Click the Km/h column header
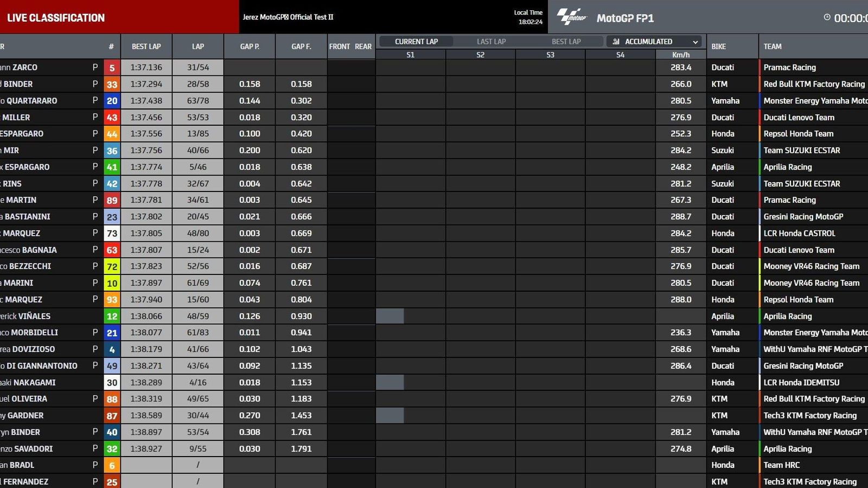The width and height of the screenshot is (868, 488). tap(680, 55)
